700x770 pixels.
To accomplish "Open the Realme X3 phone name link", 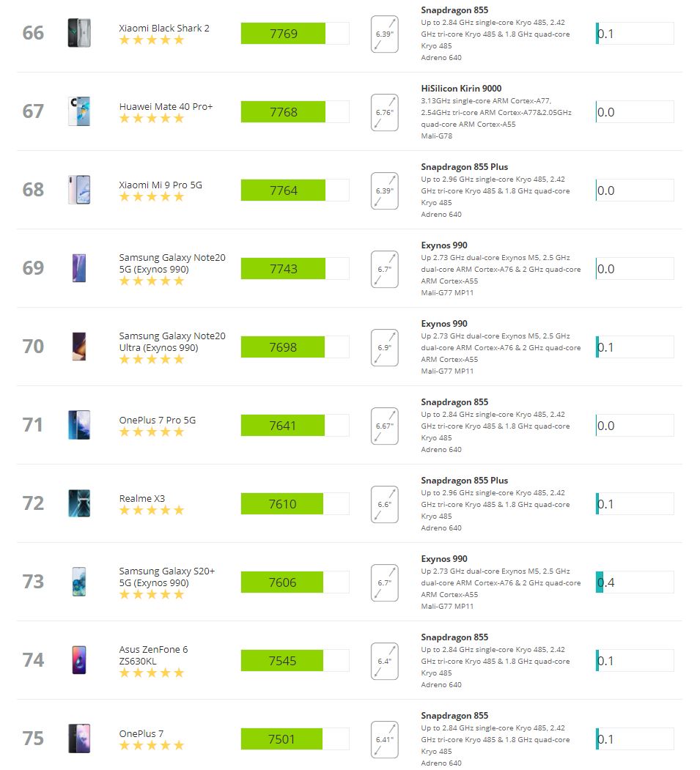I will tap(142, 498).
